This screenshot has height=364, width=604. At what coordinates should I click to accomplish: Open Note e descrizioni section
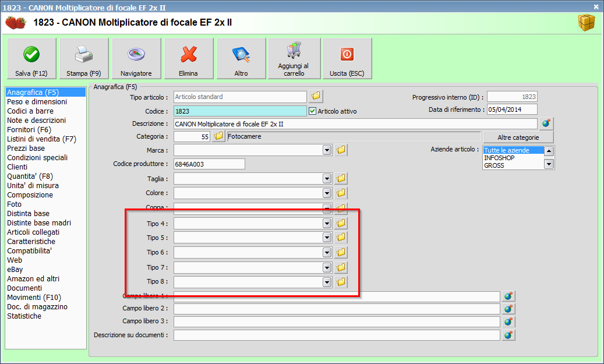[x=37, y=120]
